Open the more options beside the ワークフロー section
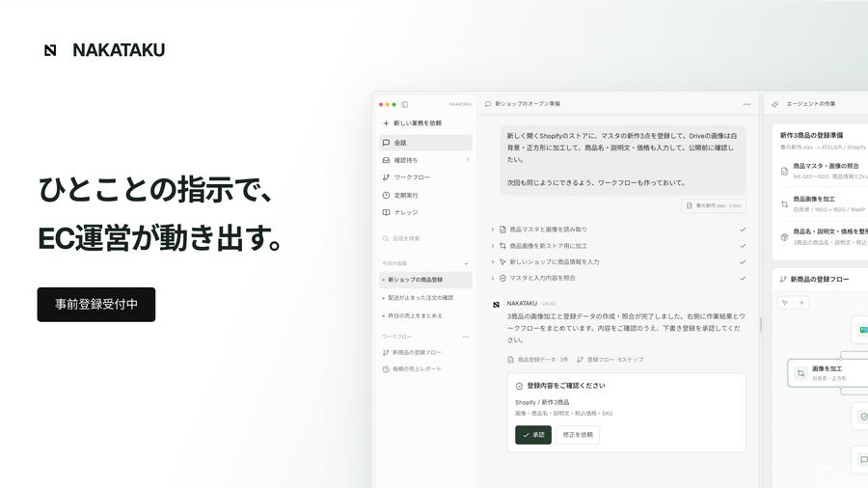Image resolution: width=868 pixels, height=488 pixels. [x=466, y=337]
